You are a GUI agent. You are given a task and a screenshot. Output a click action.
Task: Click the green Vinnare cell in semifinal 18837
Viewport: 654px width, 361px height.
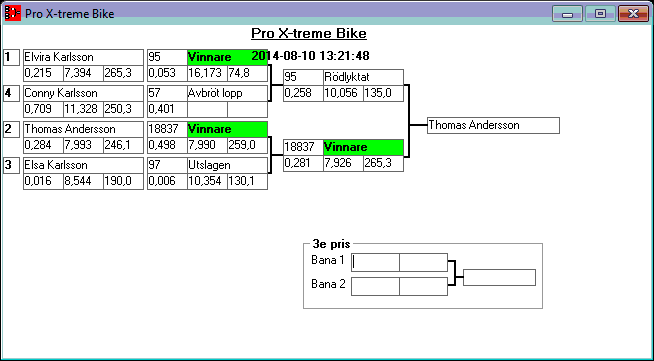pyautogui.click(x=363, y=148)
